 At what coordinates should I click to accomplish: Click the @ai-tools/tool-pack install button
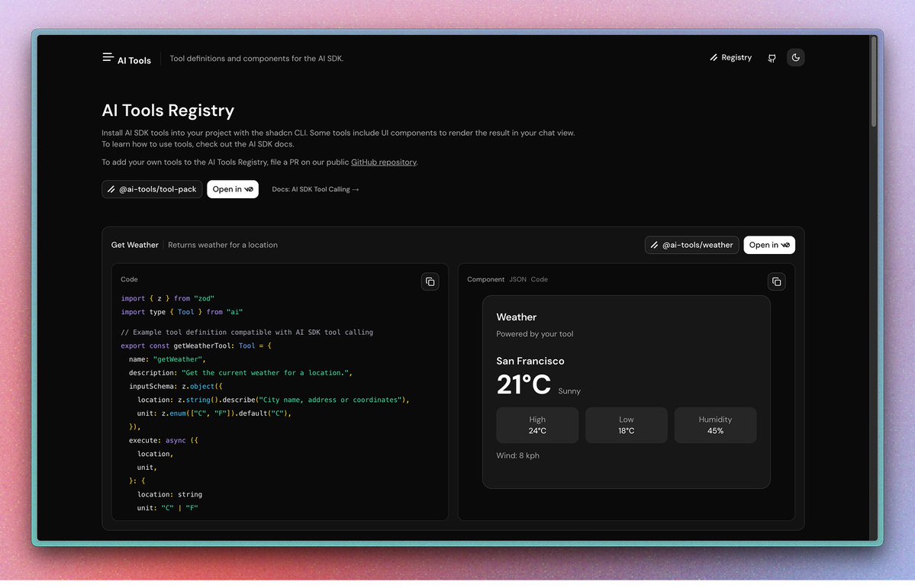(x=152, y=189)
